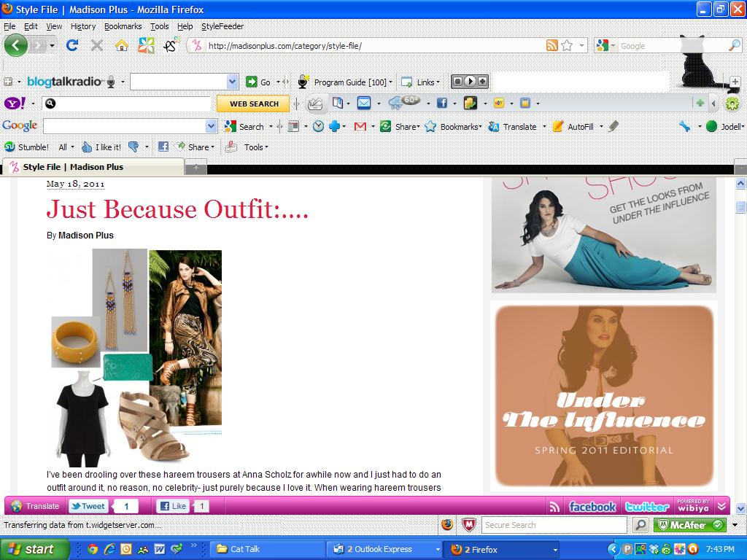Screen dimensions: 747x560
Task: Click the green McAfee site rating button
Action: click(x=689, y=525)
